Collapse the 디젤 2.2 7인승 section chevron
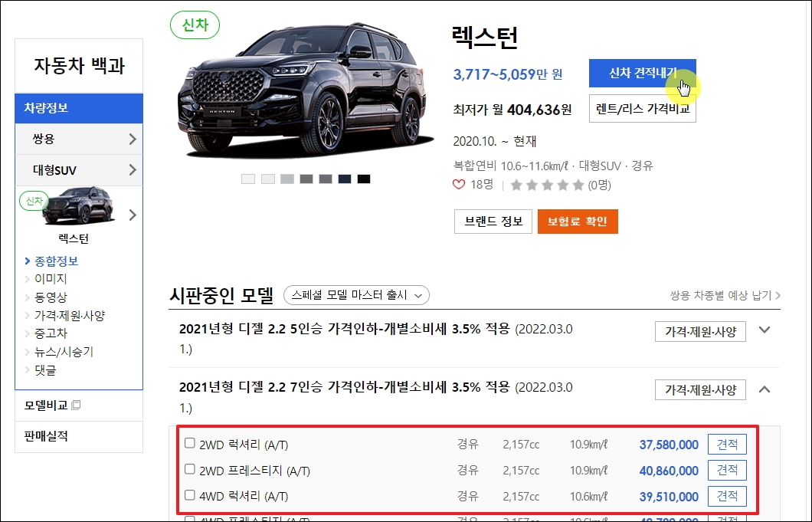This screenshot has height=522, width=812. [765, 389]
